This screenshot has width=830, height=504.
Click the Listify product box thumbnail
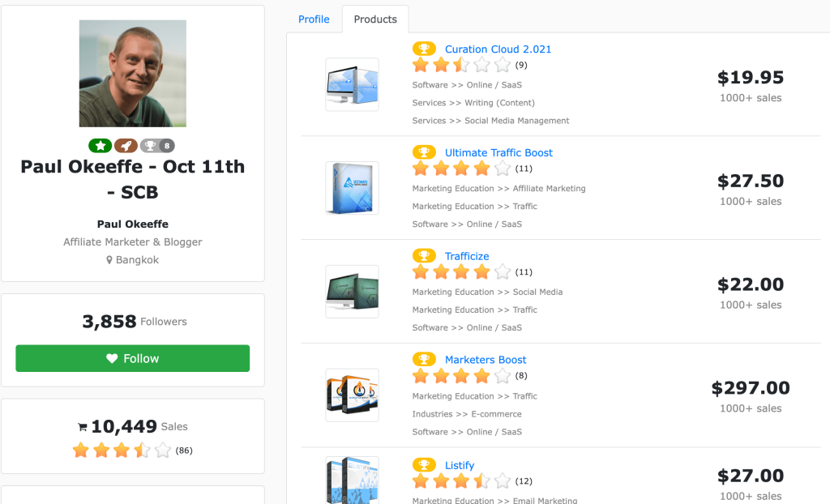point(352,486)
